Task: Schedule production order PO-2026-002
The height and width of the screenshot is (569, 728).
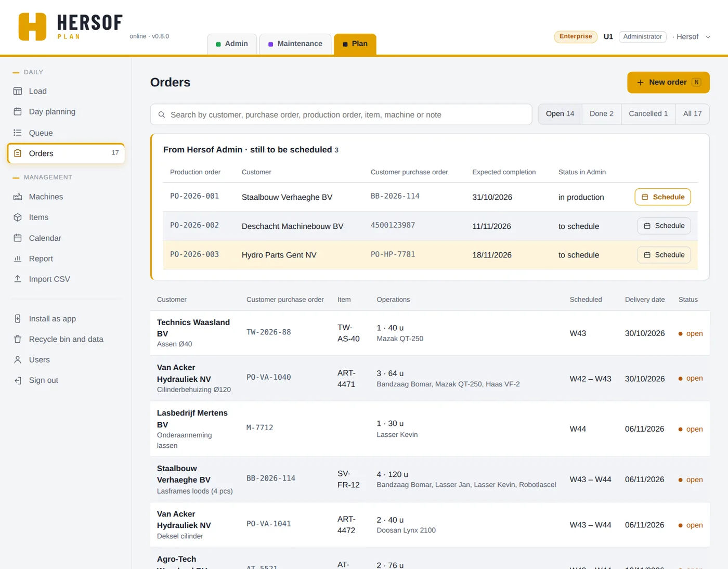Action: pos(664,226)
